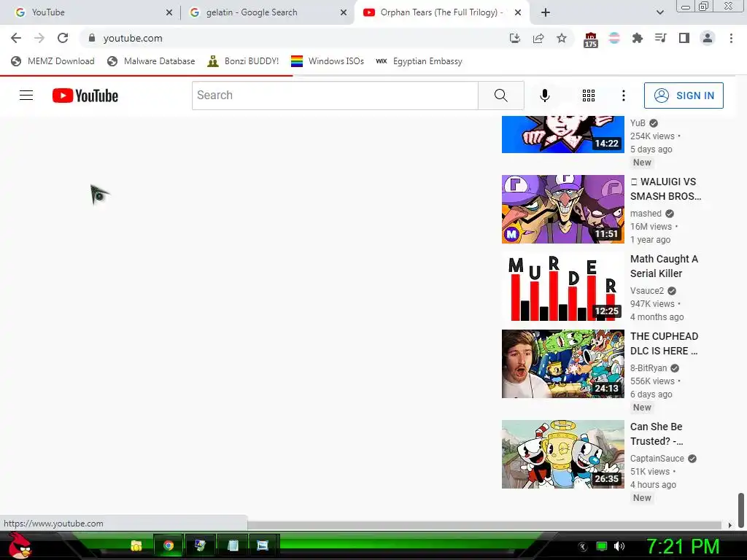Screen dimensions: 747x560
Task: Open the notepad taskbar icon
Action: pos(233,545)
